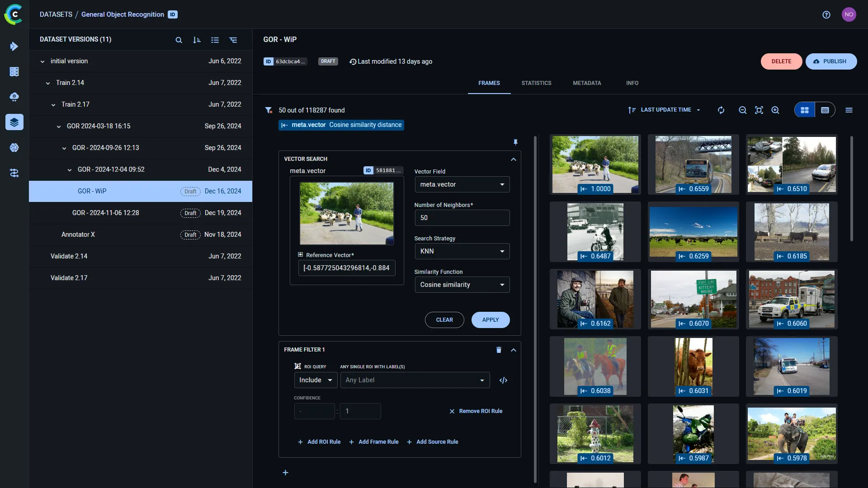Toggle dataset versions tree view
The width and height of the screenshot is (868, 488).
(233, 40)
